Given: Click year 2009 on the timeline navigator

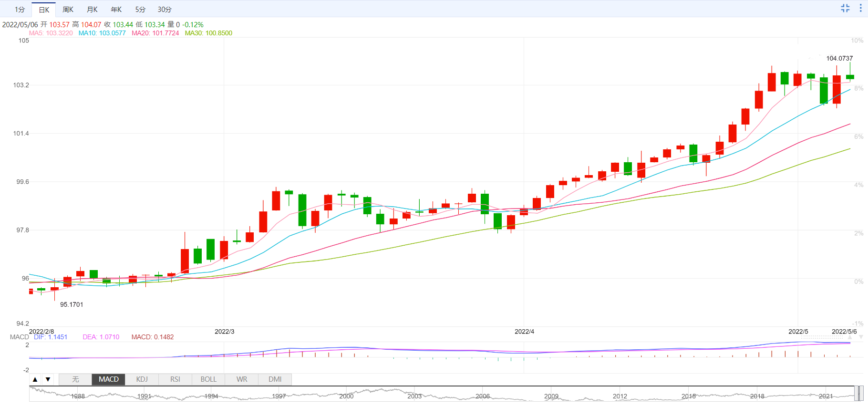Looking at the screenshot, I should 551,396.
